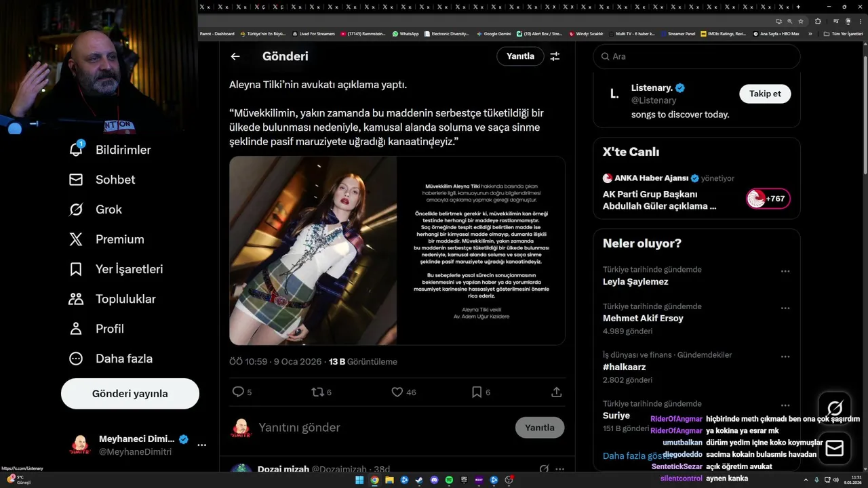The width and height of the screenshot is (868, 488).
Task: Open Tüm Yer İşaretleri folder
Action: (x=844, y=33)
